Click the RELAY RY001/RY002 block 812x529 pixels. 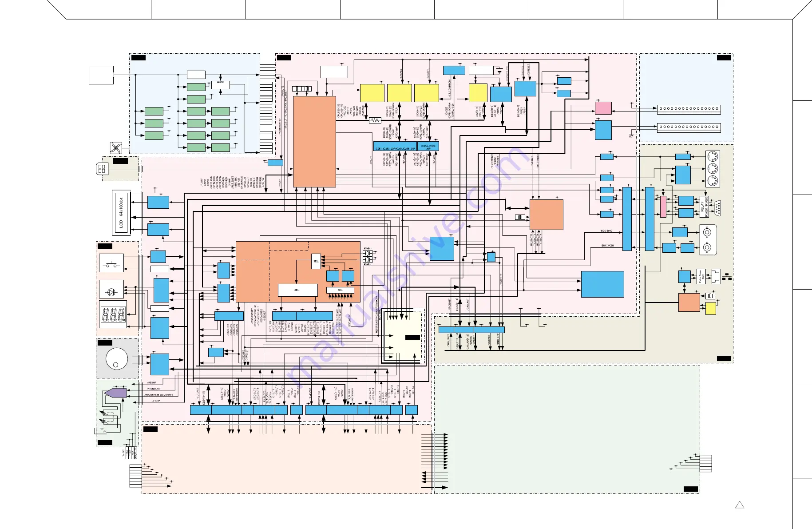[x=704, y=207]
